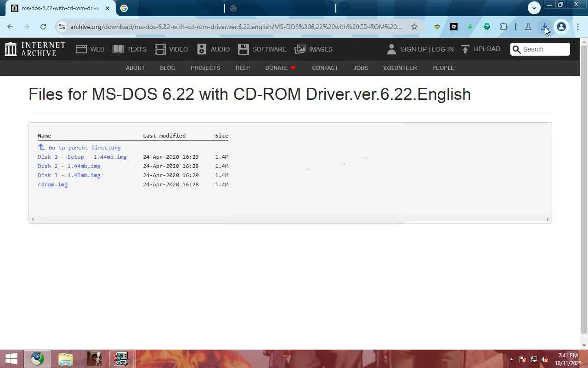
Task: Open the WEB section
Action: click(90, 49)
